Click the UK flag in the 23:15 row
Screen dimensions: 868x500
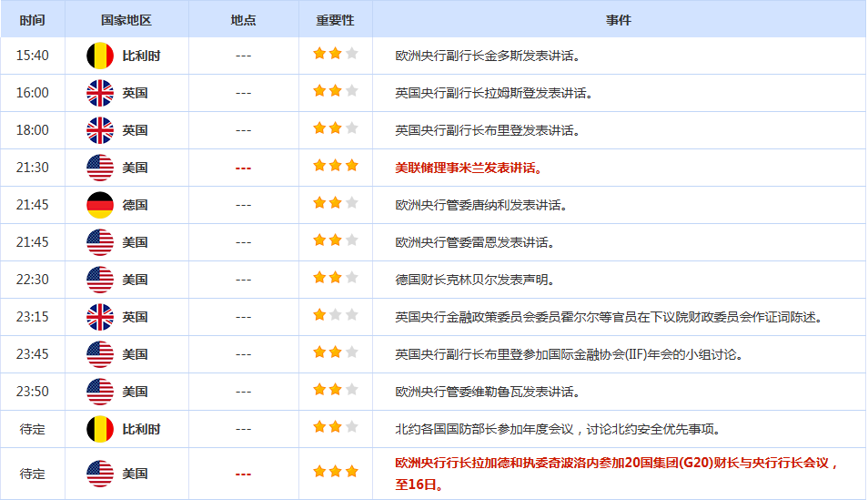(x=99, y=317)
